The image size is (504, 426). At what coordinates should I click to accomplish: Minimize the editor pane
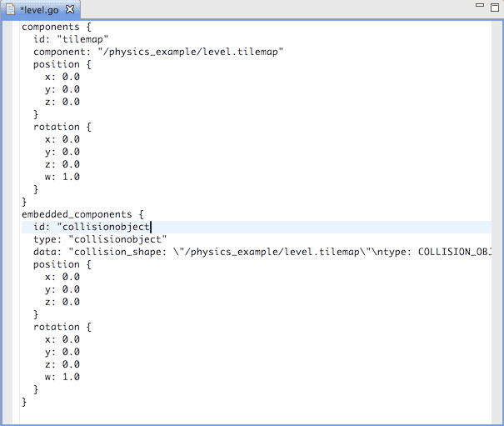(x=479, y=7)
